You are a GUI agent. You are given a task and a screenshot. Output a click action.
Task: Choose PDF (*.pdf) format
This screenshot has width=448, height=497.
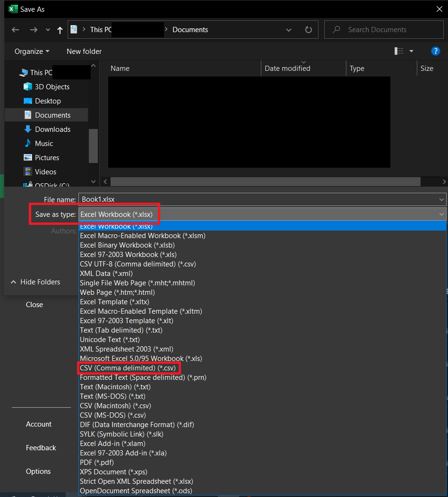pyautogui.click(x=97, y=463)
